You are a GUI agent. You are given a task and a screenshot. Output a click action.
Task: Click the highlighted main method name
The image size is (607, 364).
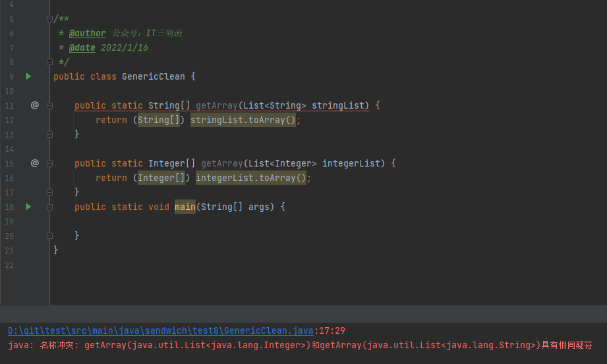[x=185, y=207]
